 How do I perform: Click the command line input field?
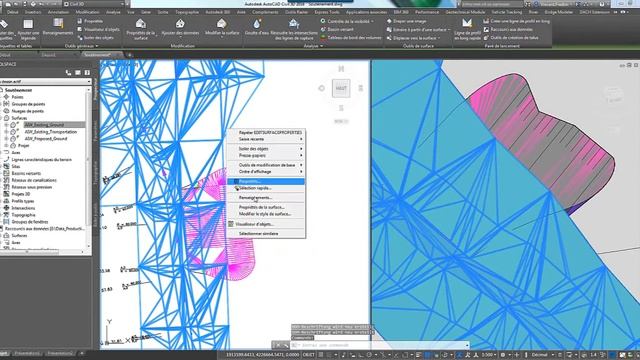pos(380,345)
